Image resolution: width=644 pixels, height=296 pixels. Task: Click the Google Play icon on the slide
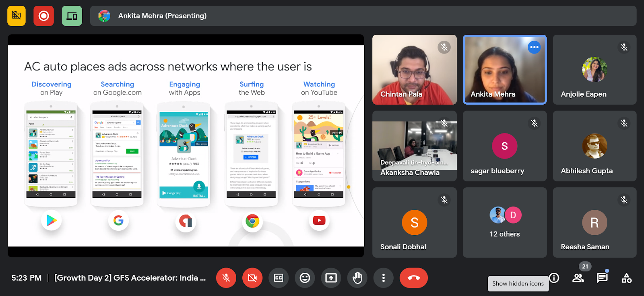52,221
